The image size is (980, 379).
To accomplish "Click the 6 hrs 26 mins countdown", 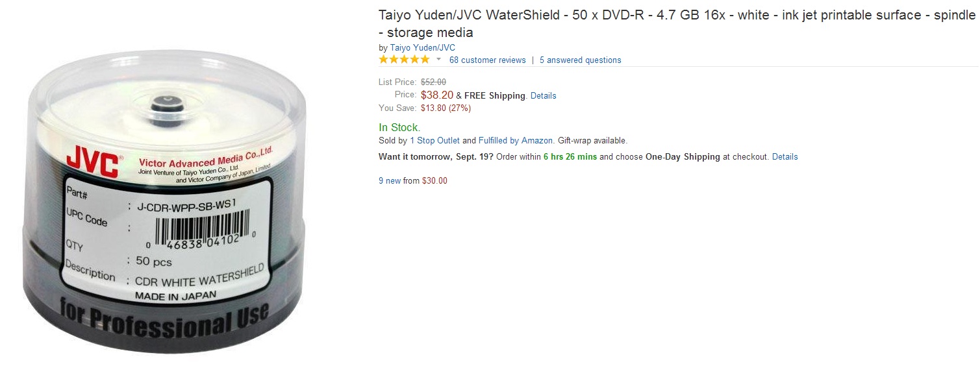I will point(570,157).
